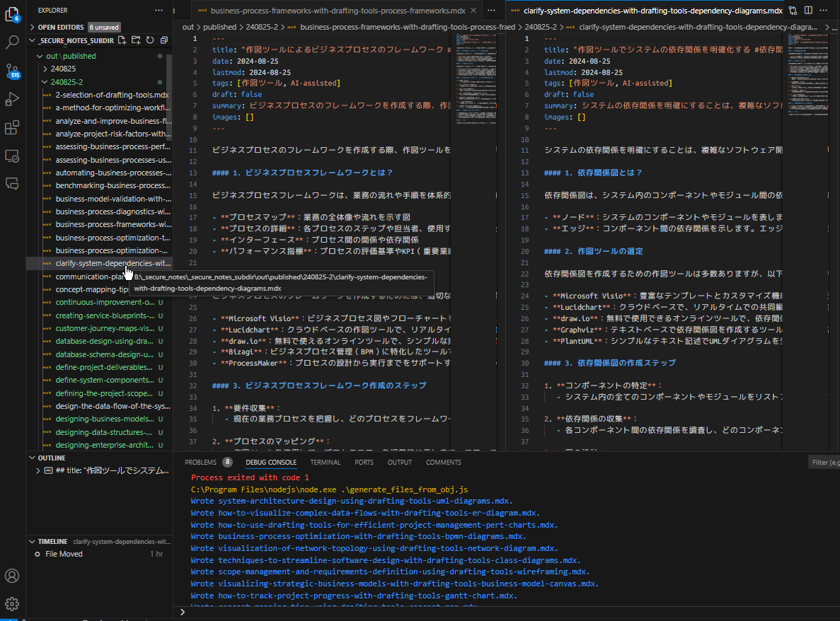The height and width of the screenshot is (621, 840).
Task: Click New Folder icon in explorer header
Action: (136, 40)
